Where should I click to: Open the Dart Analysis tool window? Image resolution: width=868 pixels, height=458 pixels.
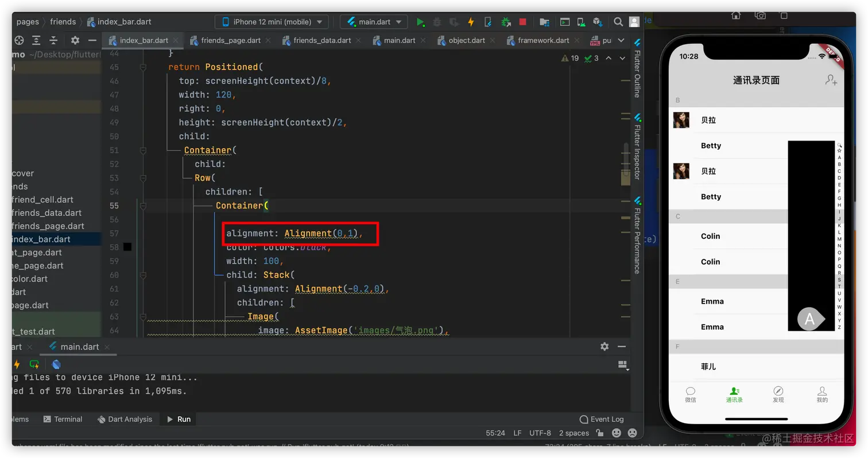tap(125, 419)
